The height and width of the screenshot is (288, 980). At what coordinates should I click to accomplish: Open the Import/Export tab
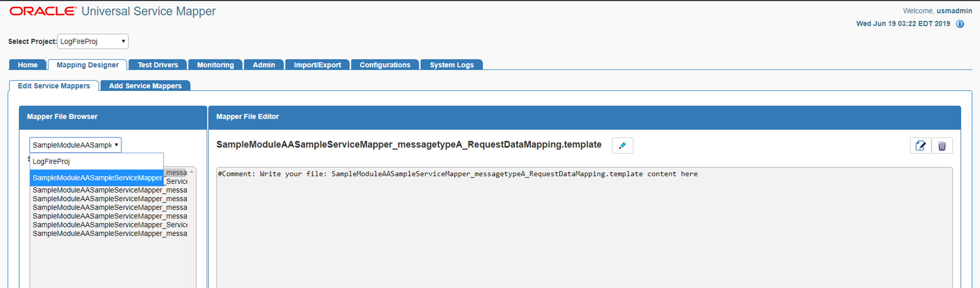pos(317,65)
